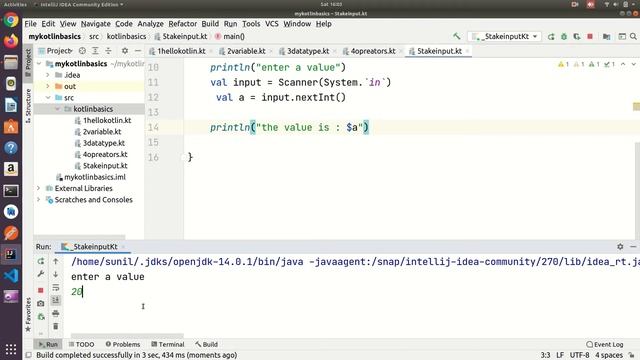Select 2variable.kt in the project tree
The height and width of the screenshot is (360, 640).
click(x=102, y=132)
